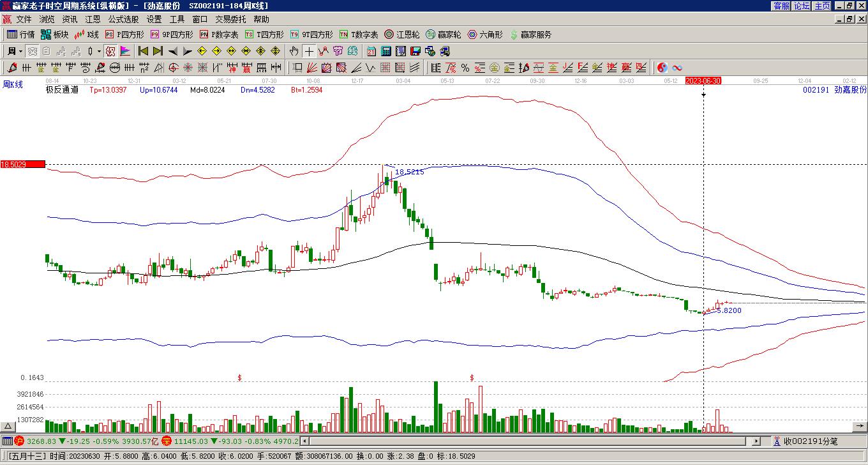This screenshot has width=868, height=465.
Task: Click the 极反通道 indicator name
Action: 62,90
